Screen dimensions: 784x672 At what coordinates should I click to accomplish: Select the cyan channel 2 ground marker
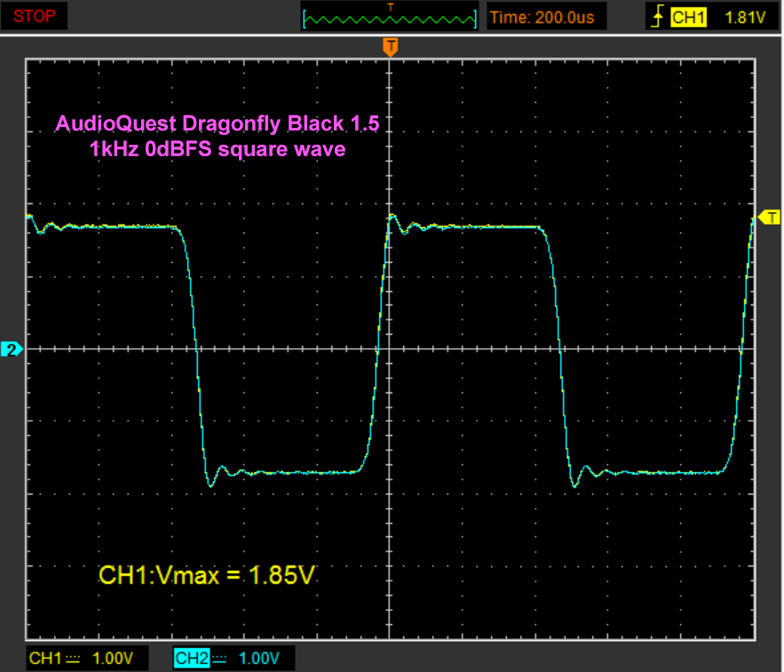11,349
